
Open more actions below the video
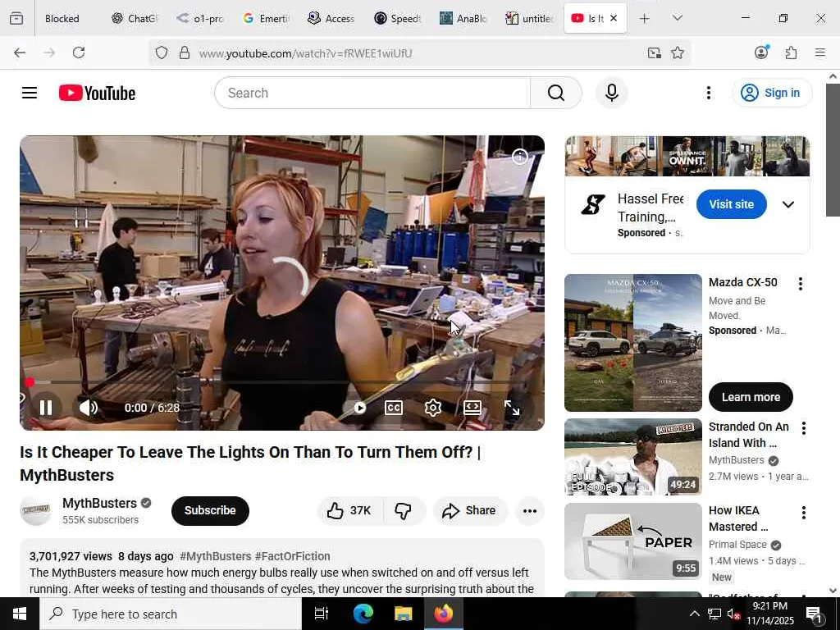[529, 510]
